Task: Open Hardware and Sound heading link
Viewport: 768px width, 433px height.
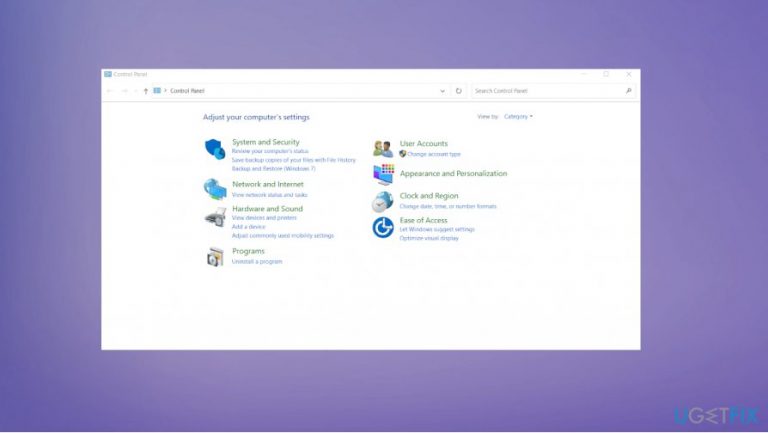Action: 267,209
